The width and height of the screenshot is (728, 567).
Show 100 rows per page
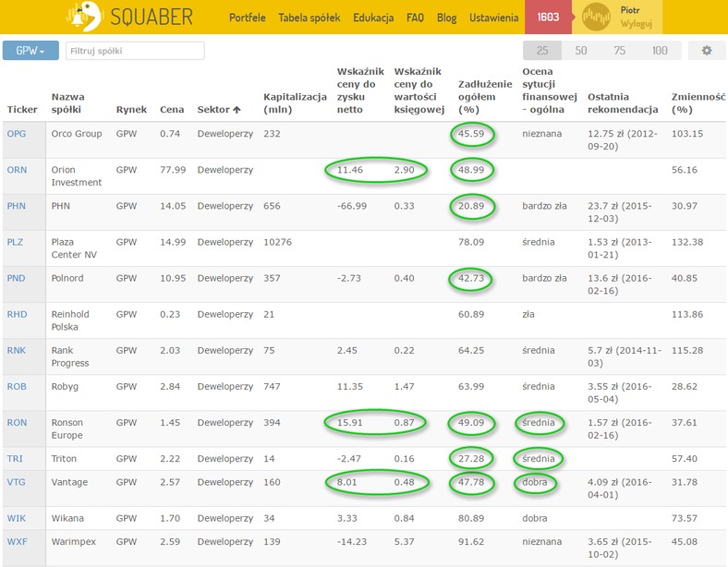point(660,51)
